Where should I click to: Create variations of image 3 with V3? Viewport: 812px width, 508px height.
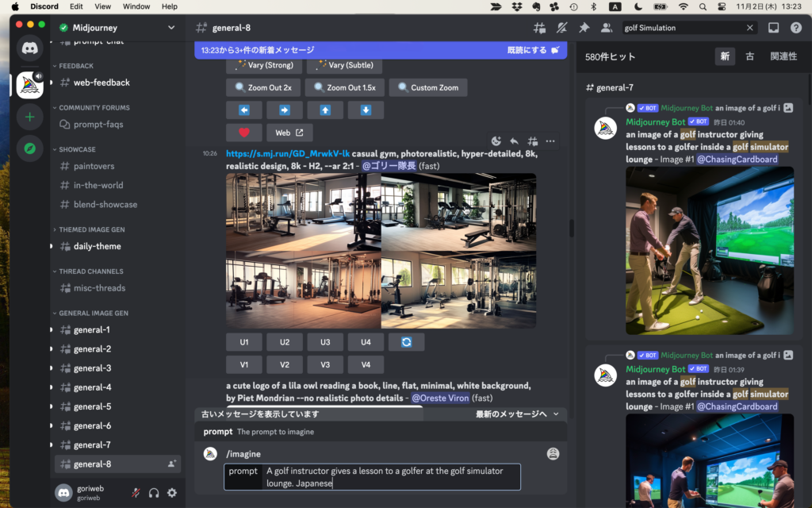point(325,365)
